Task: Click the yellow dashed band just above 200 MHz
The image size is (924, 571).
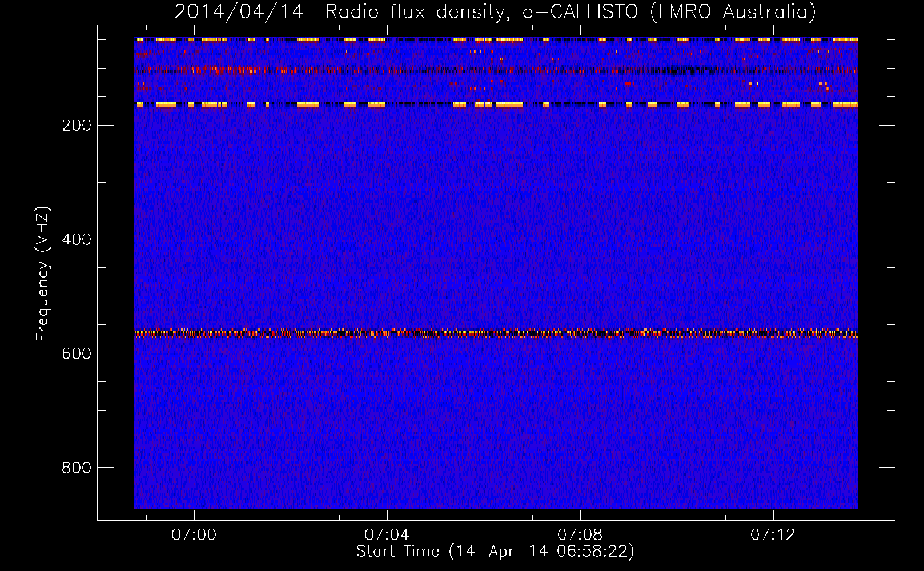Action: tap(496, 105)
